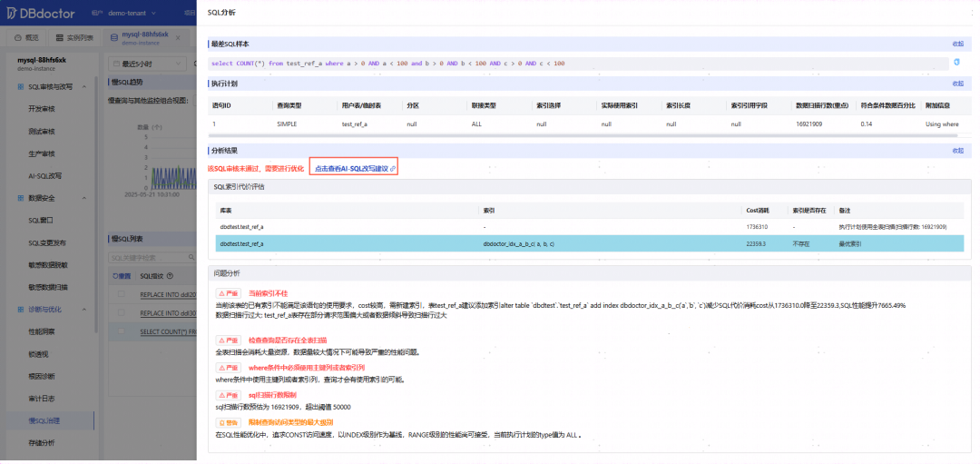
Task: Switch to the 概览 tab
Action: pyautogui.click(x=26, y=38)
